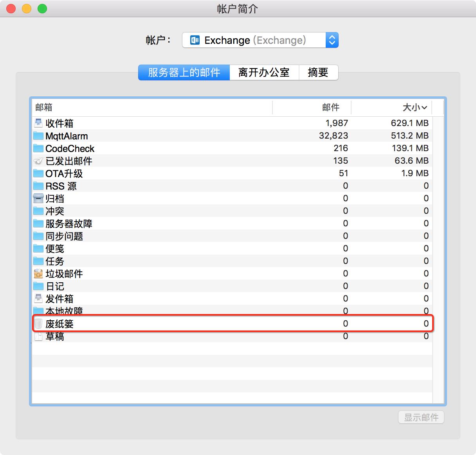Screen dimensions: 476x455
Task: Click the dropdown arrows beside Exchange (Exchange)
Action: point(332,40)
